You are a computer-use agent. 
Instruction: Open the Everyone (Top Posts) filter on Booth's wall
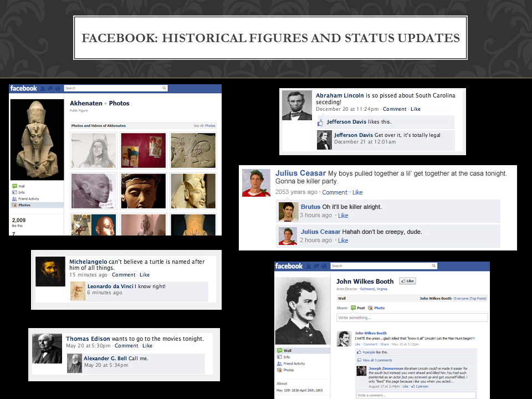point(470,298)
